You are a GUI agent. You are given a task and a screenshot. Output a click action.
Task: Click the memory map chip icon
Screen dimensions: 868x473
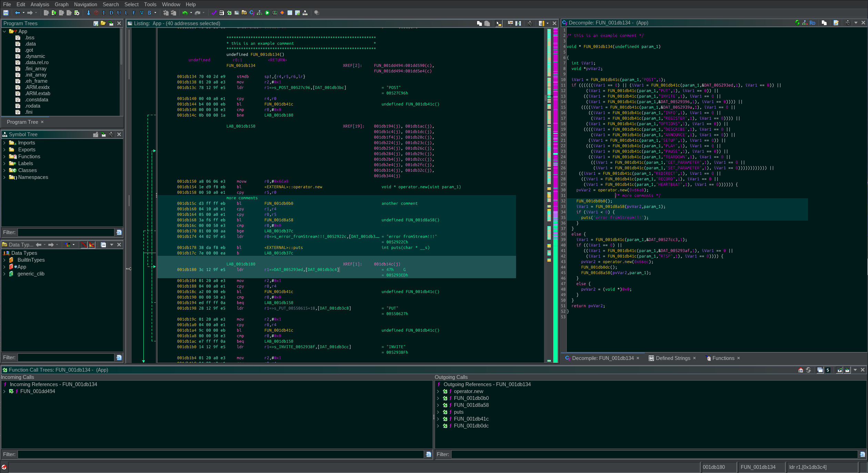275,13
